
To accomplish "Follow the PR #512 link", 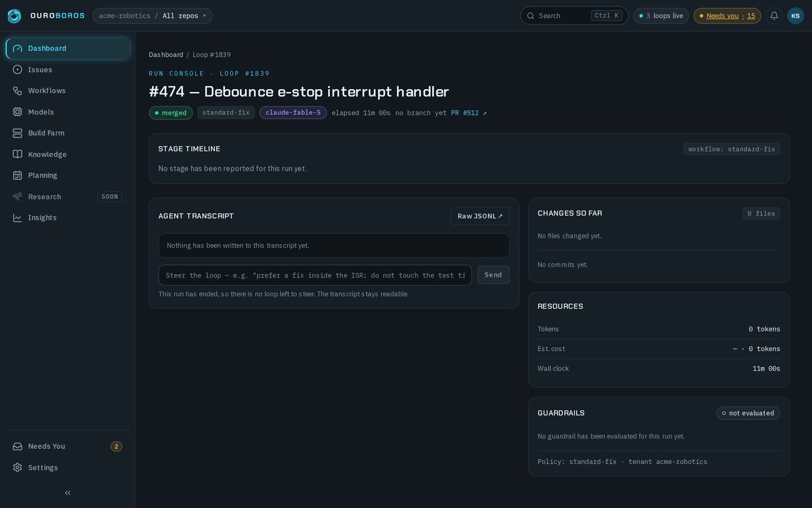I will click(469, 113).
